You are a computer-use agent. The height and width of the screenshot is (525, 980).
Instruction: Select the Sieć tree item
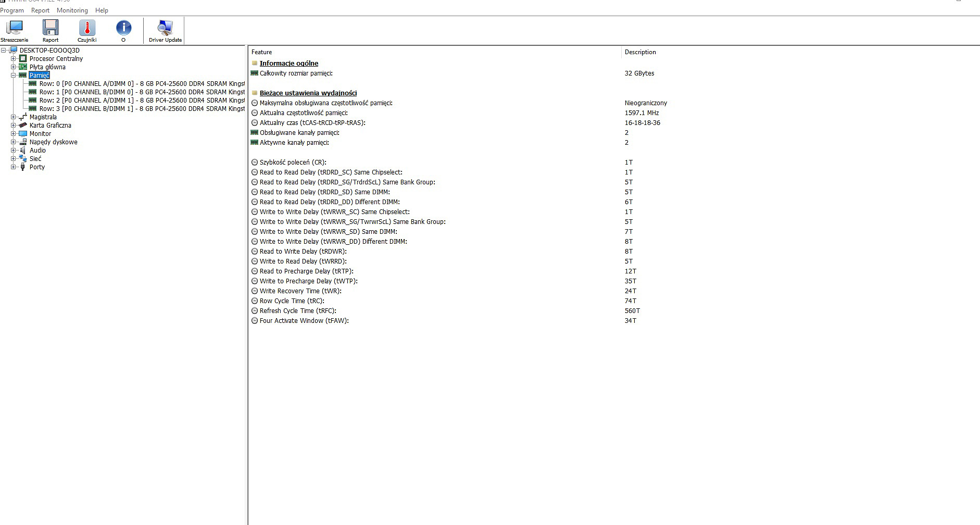(35, 159)
